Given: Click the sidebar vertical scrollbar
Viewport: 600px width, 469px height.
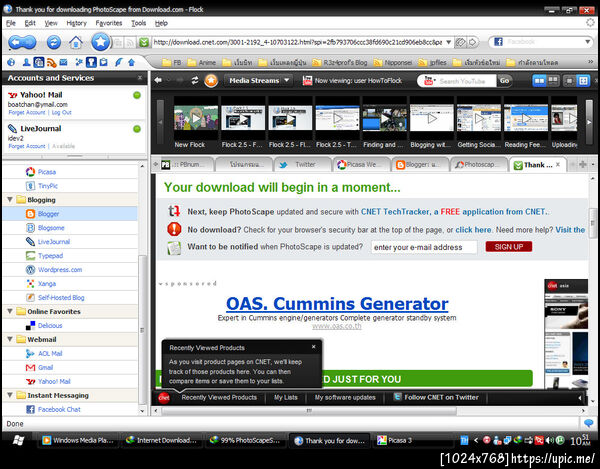Looking at the screenshot, I should [x=142, y=329].
